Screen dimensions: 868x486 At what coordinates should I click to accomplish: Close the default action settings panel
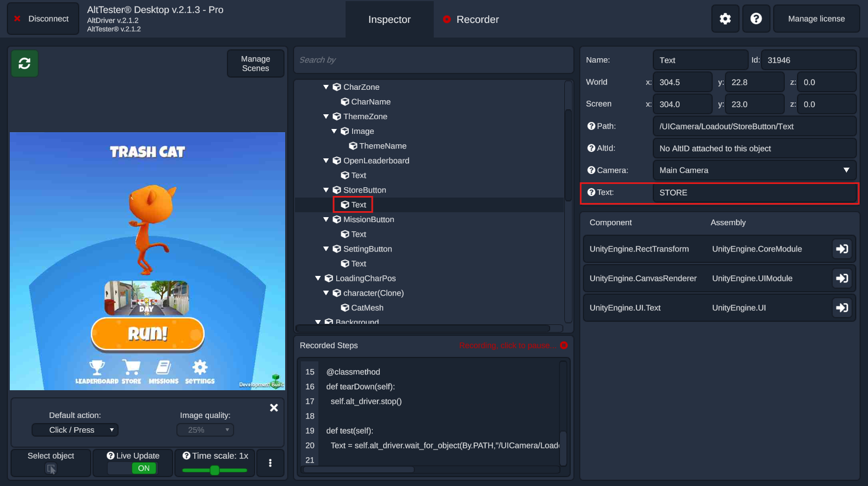(274, 408)
